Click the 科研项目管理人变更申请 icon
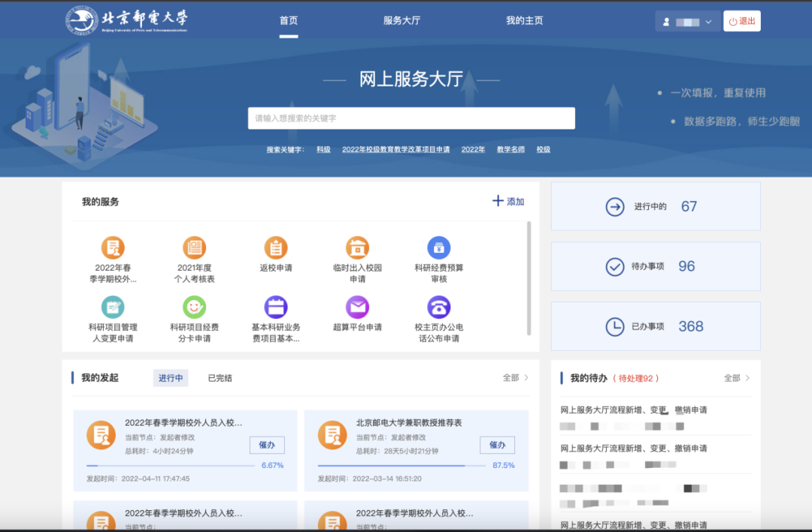The image size is (812, 532). tap(113, 307)
